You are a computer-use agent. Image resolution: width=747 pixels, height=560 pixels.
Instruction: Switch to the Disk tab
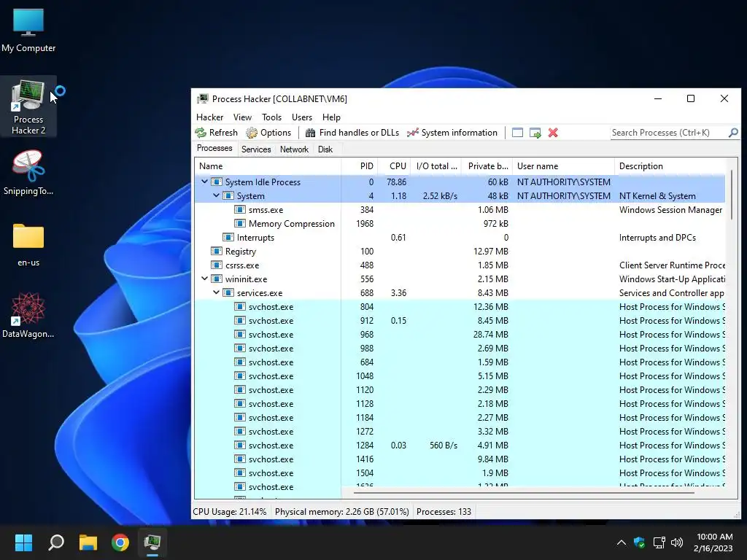click(325, 149)
